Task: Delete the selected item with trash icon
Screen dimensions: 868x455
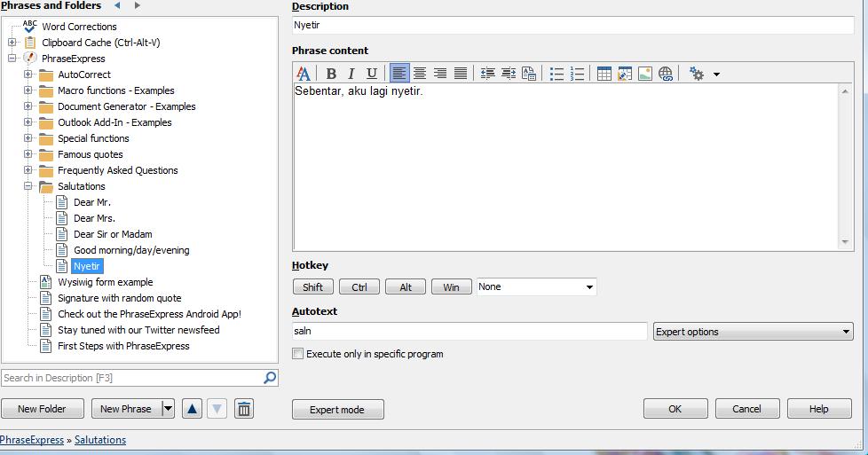Action: click(x=243, y=409)
